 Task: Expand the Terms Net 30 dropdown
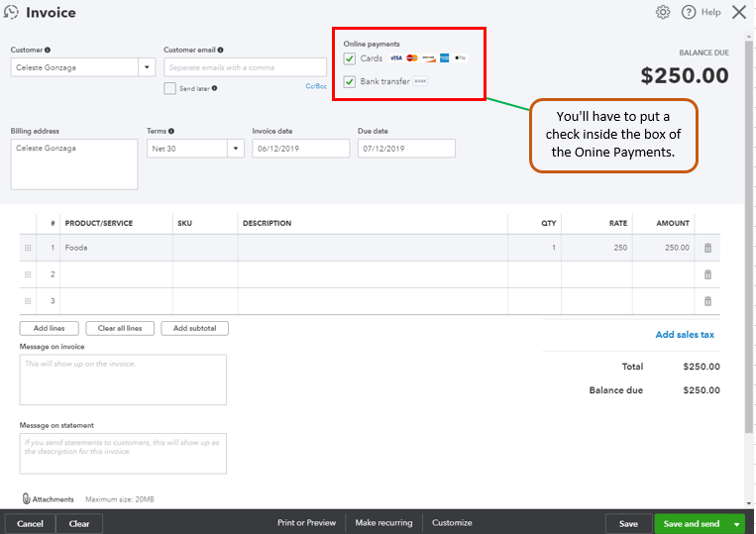pos(235,149)
